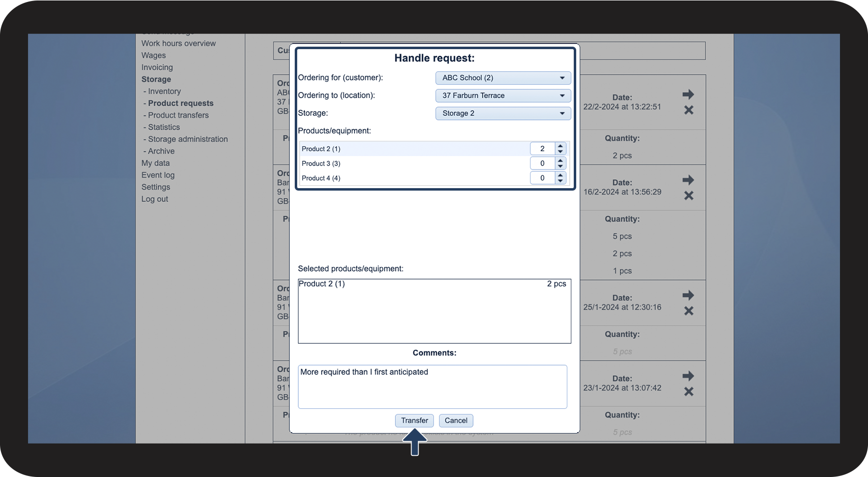The height and width of the screenshot is (477, 868).
Task: Click the handle arrow for the 16/2-2024 request
Action: click(688, 180)
